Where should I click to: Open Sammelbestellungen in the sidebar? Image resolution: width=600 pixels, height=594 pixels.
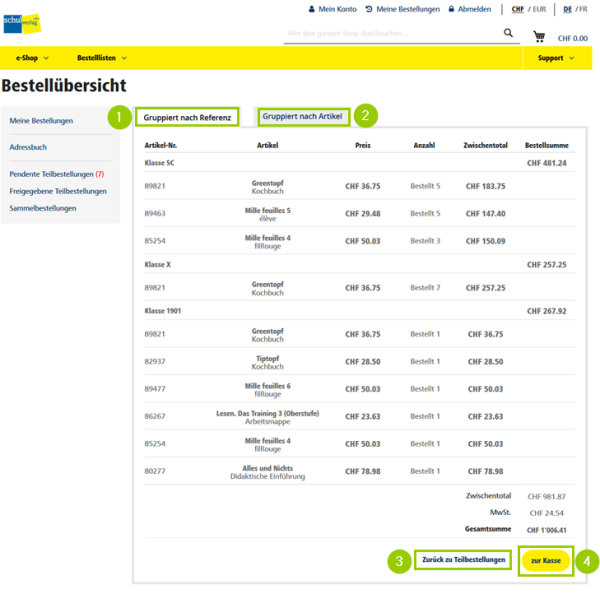point(43,208)
